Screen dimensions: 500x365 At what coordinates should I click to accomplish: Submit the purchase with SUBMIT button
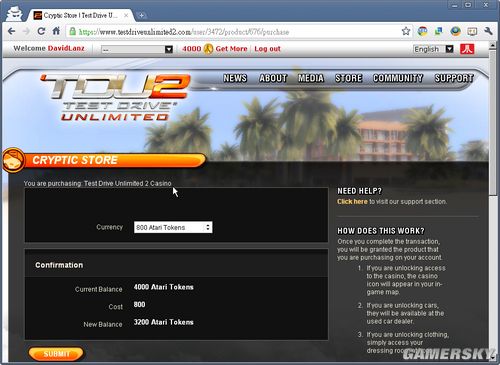(x=56, y=354)
